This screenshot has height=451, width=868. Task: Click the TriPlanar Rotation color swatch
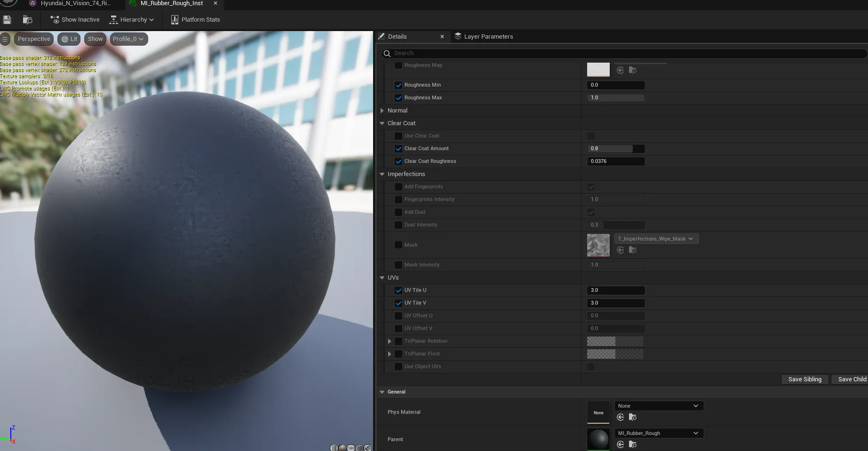point(615,341)
